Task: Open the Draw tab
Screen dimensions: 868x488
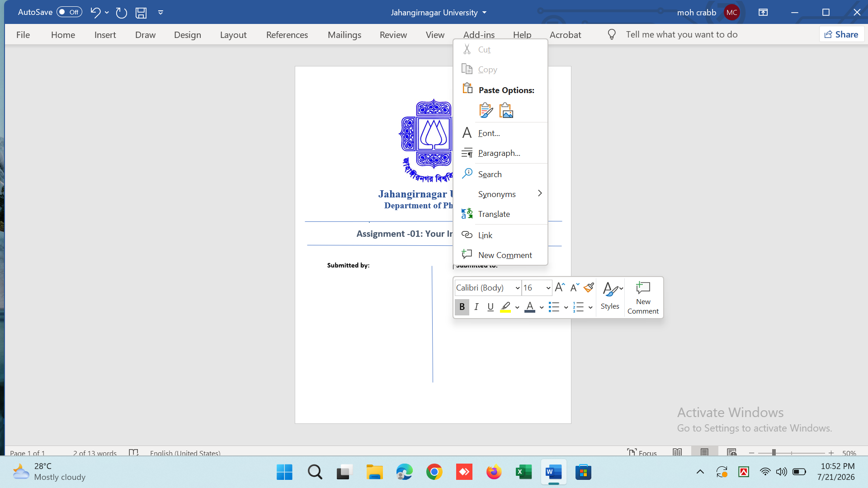Action: point(145,35)
